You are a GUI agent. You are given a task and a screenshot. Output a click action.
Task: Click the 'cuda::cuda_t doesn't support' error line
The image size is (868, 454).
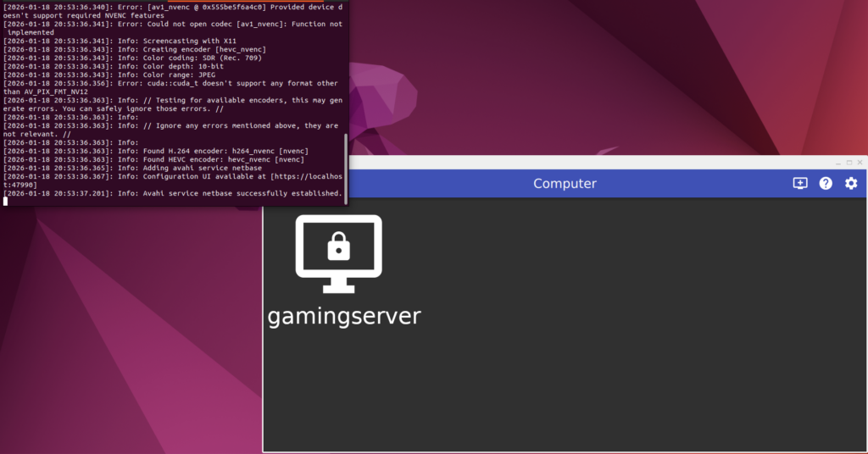point(170,87)
